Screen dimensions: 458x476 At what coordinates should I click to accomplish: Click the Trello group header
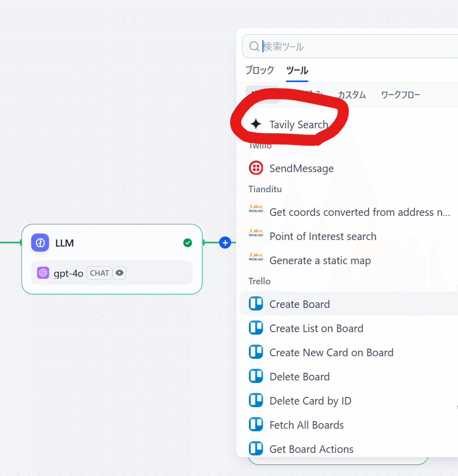259,281
